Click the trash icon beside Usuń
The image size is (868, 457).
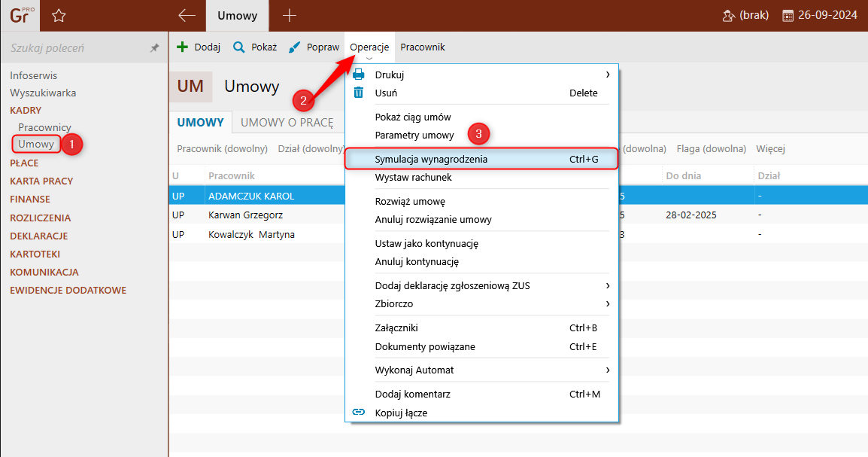point(359,93)
